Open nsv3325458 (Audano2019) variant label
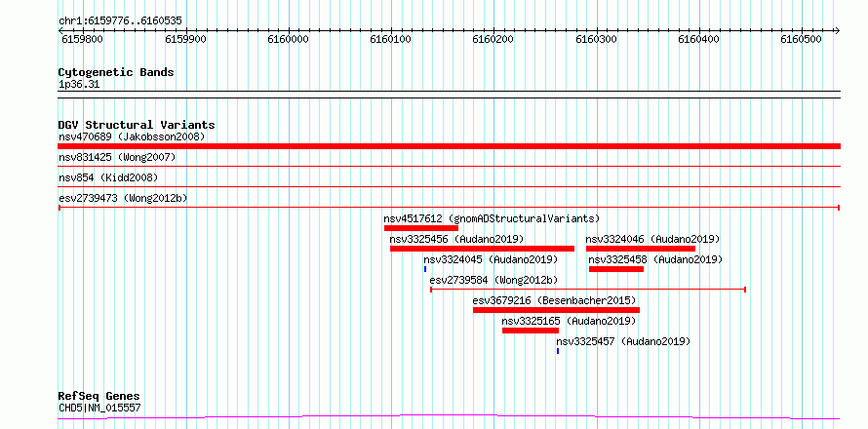Screen dimensions: 868x429 coord(655,259)
